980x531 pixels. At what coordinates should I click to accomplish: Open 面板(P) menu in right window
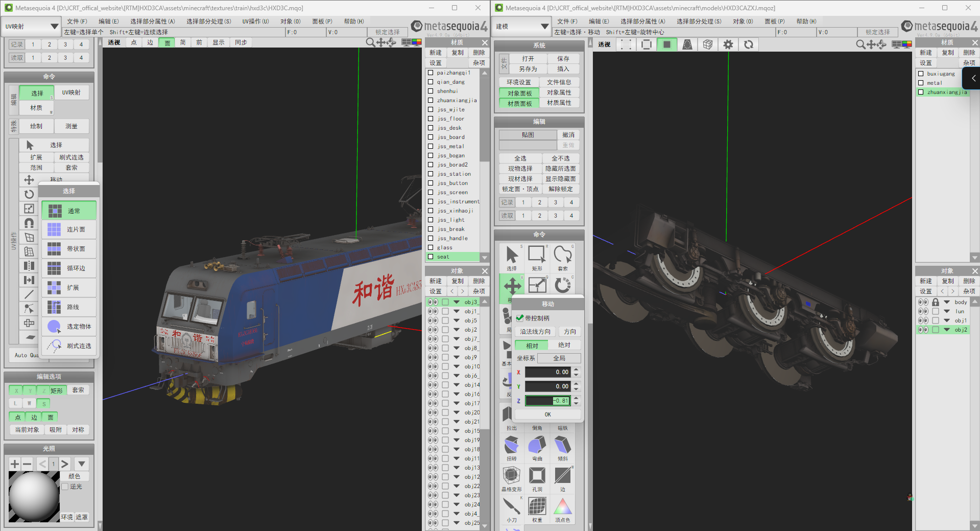[x=775, y=21]
